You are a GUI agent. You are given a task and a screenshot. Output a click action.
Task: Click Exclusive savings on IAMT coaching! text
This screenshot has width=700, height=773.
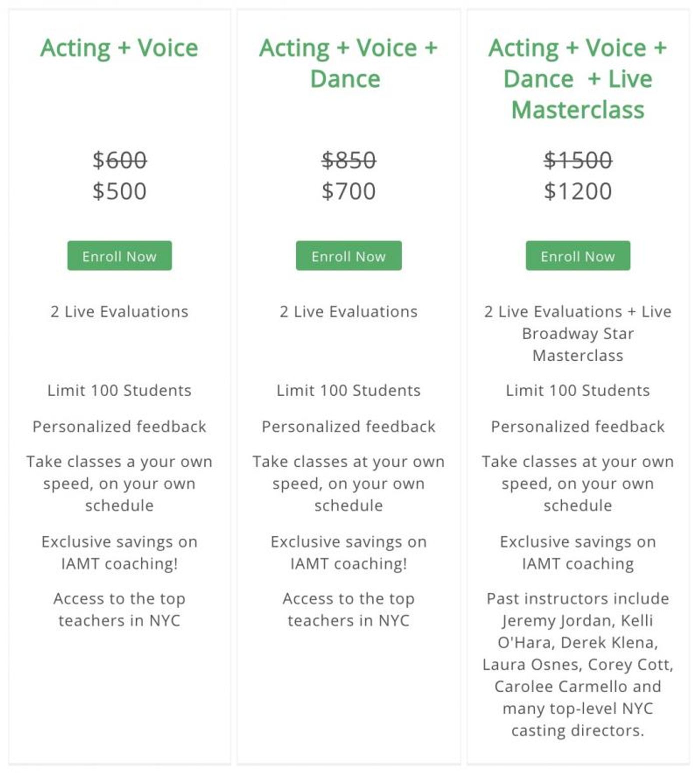coord(119,552)
